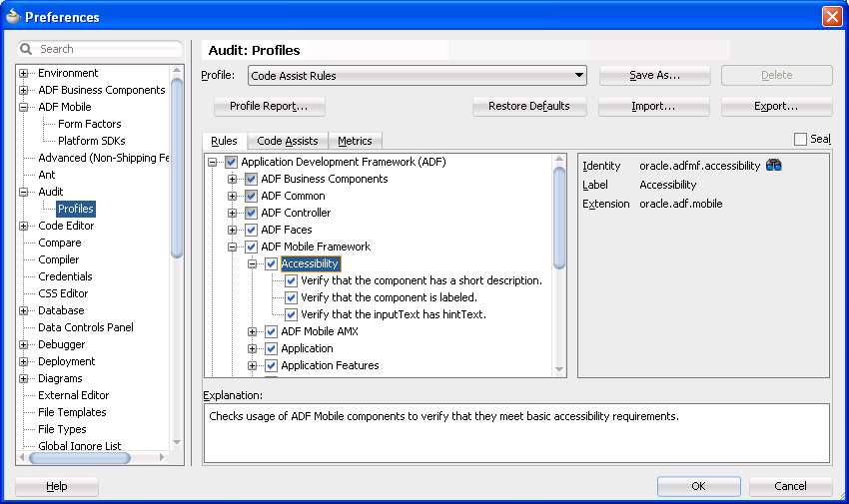Select the CSS Editor preferences item
The width and height of the screenshot is (849, 504).
click(63, 293)
